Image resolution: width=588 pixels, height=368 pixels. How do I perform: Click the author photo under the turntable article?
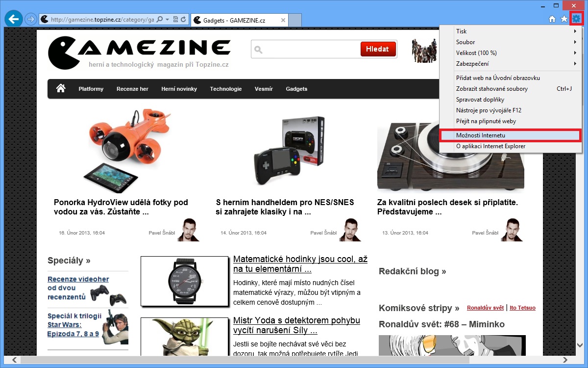pyautogui.click(x=512, y=230)
